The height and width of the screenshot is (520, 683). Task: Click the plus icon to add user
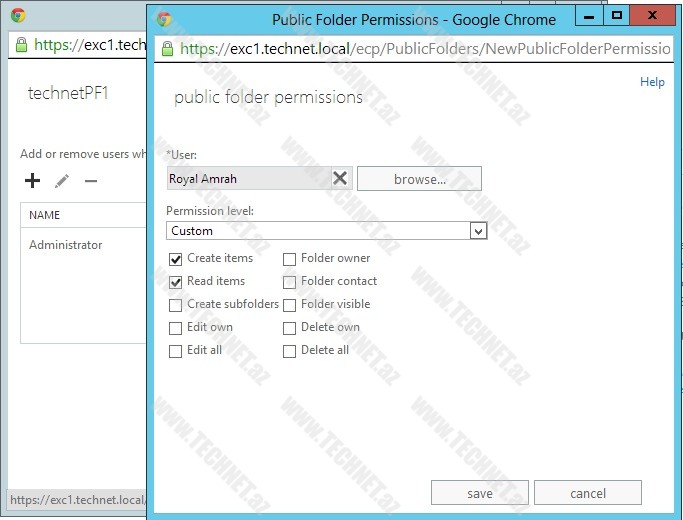pos(33,181)
